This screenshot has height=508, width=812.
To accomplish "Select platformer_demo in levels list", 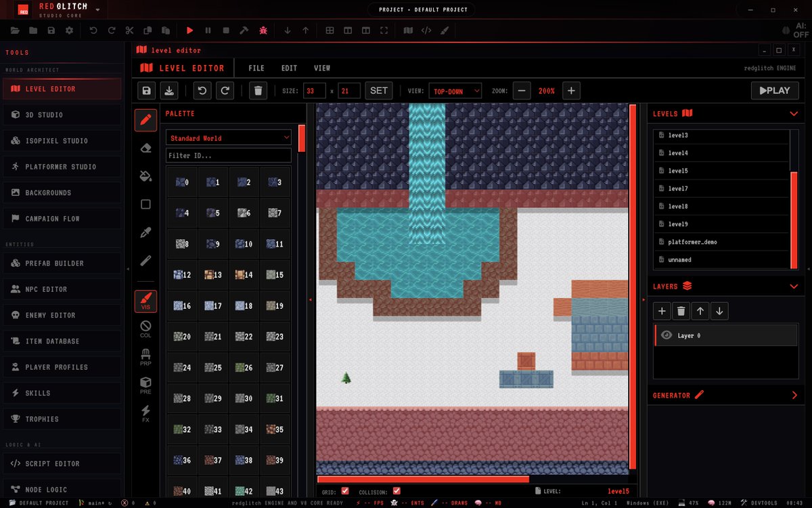I will 722,242.
